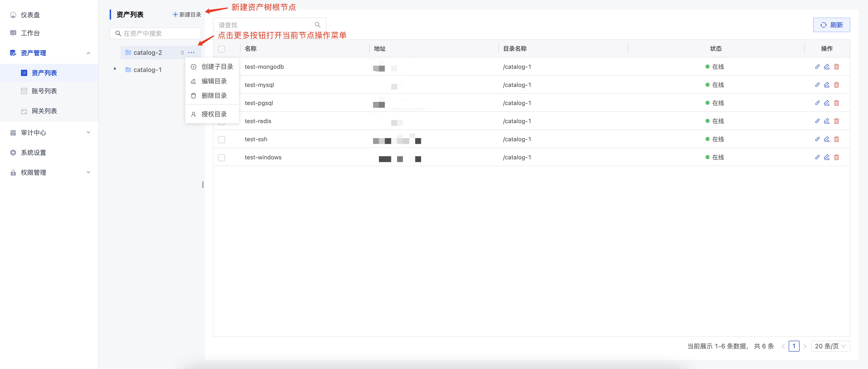868x369 pixels.
Task: Click 在线 status in the test-ssh row
Action: tap(715, 139)
